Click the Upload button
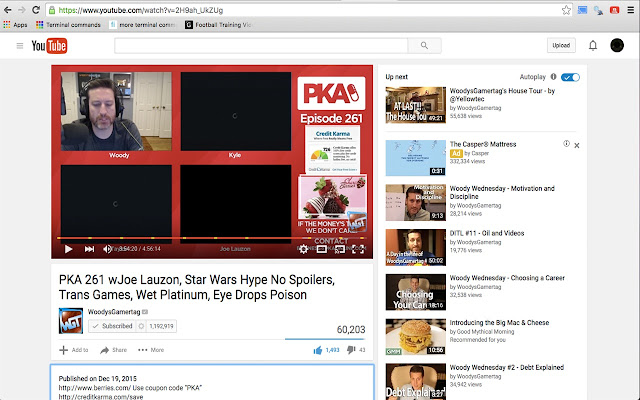The image size is (640, 400). [561, 45]
